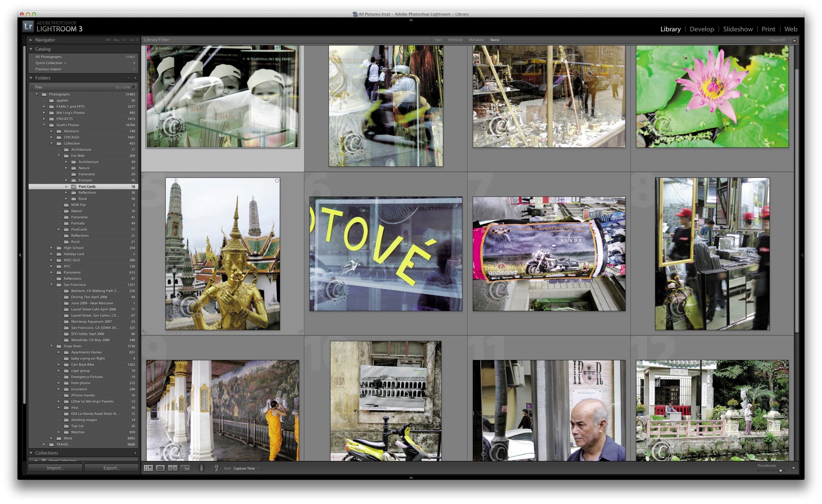
Task: Select the pink lotus flower thumbnail
Action: coord(712,96)
